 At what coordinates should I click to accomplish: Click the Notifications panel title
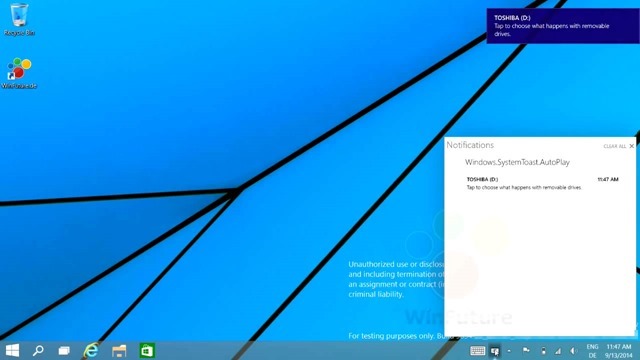pos(470,145)
